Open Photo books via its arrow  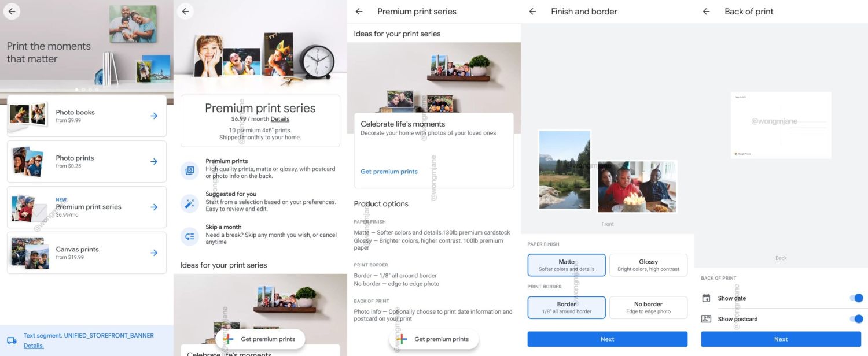154,116
